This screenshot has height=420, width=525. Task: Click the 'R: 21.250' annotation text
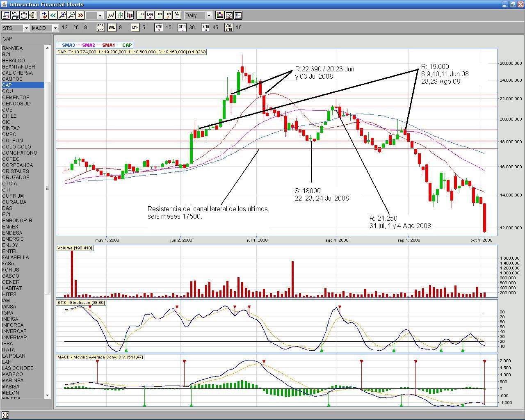(x=383, y=218)
